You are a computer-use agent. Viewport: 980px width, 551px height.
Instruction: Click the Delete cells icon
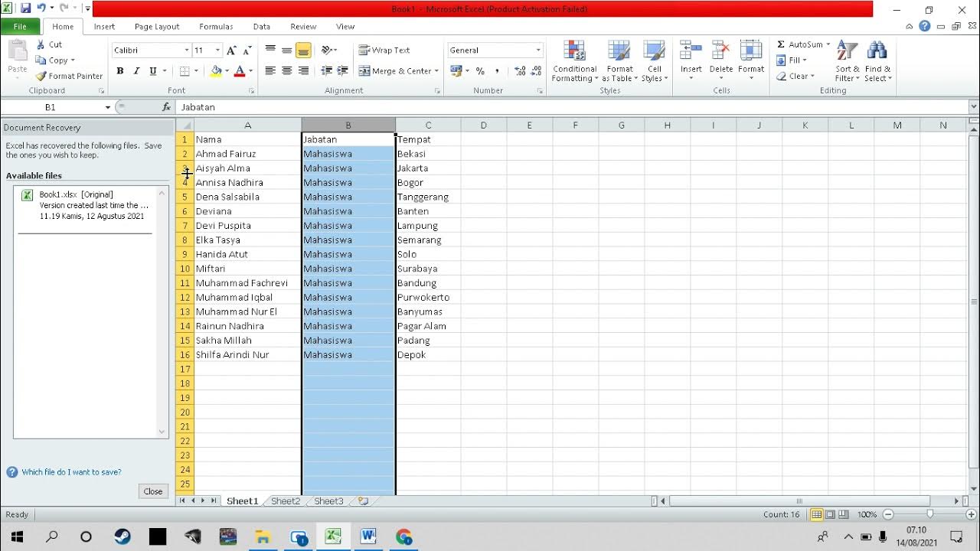[721, 51]
